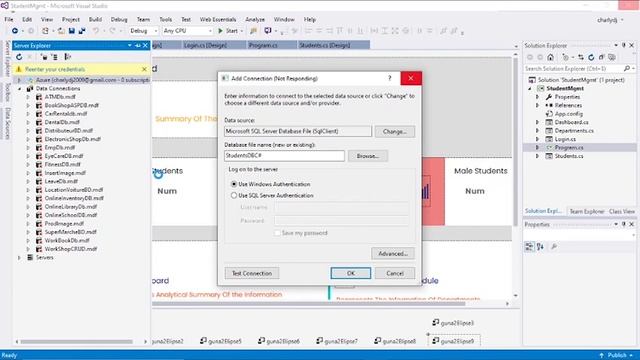Click Connect to Server icon in Server Explorer
The height and width of the screenshot is (360, 640).
(x=55, y=57)
